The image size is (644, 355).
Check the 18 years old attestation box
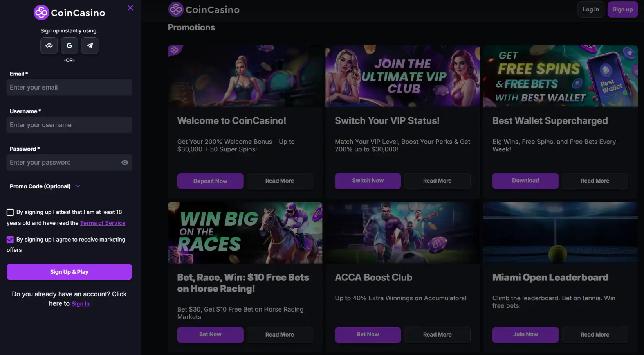click(x=10, y=212)
